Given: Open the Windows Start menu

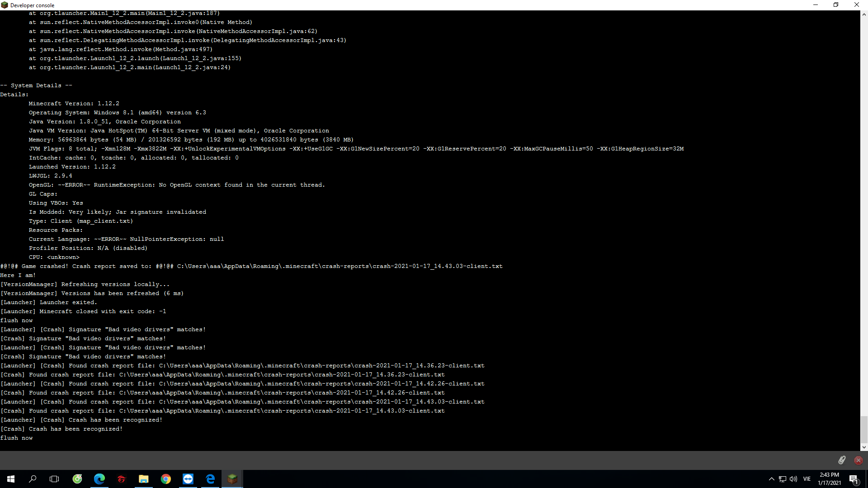Looking at the screenshot, I should pos(11,479).
